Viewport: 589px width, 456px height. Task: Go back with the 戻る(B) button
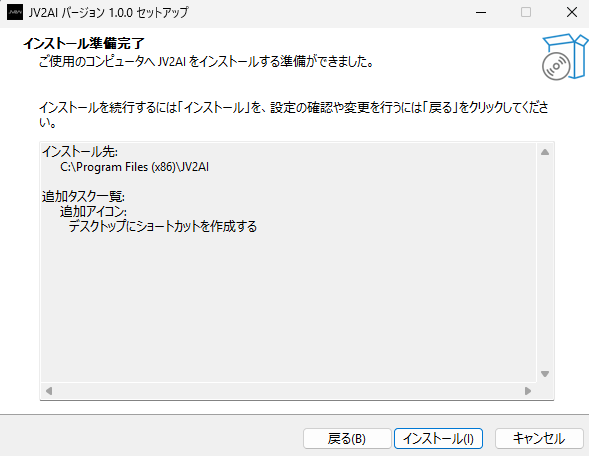pyautogui.click(x=347, y=438)
